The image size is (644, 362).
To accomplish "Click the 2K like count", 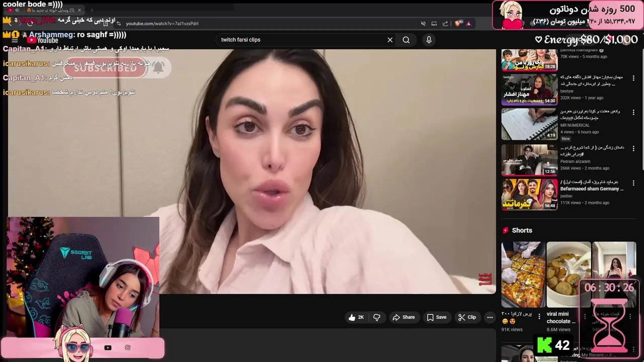I will (x=361, y=317).
